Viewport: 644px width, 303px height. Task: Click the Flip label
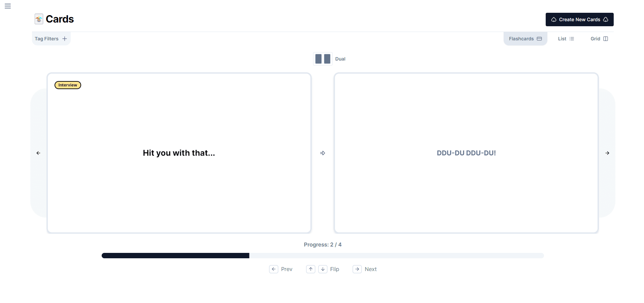(x=335, y=269)
